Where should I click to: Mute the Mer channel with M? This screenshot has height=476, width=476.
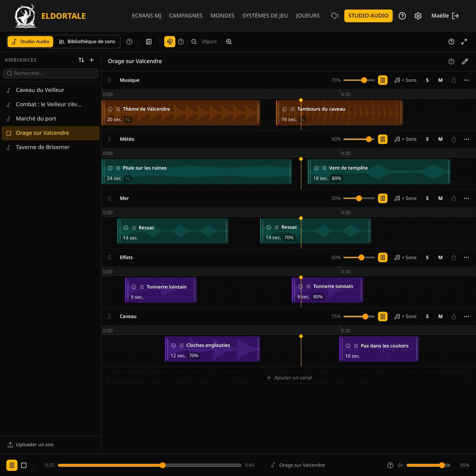pos(440,198)
